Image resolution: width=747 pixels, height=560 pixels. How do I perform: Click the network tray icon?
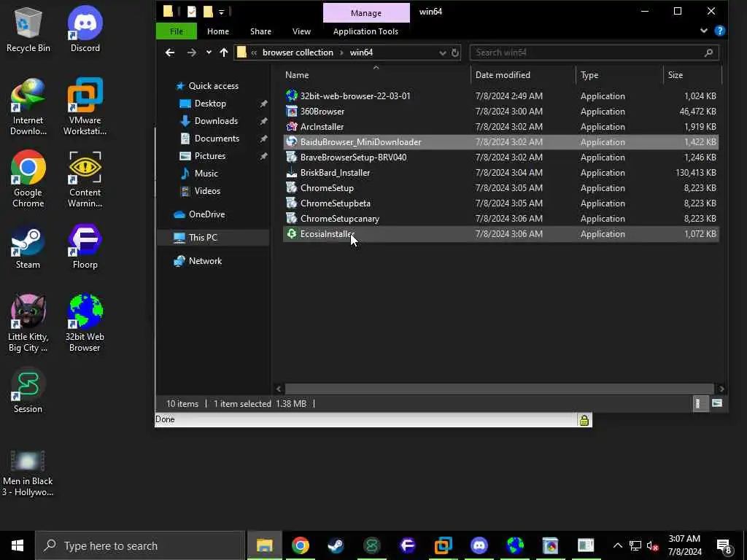[x=635, y=545]
